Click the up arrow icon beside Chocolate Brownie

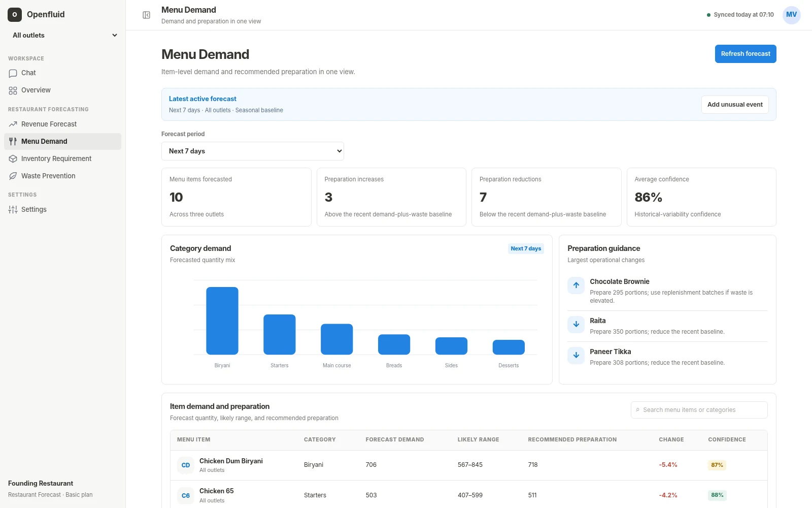[576, 285]
